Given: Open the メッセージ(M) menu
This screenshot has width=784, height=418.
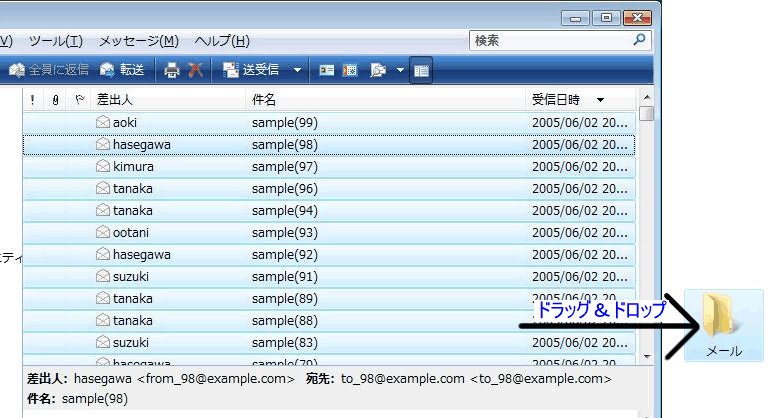Looking at the screenshot, I should pyautogui.click(x=138, y=41).
